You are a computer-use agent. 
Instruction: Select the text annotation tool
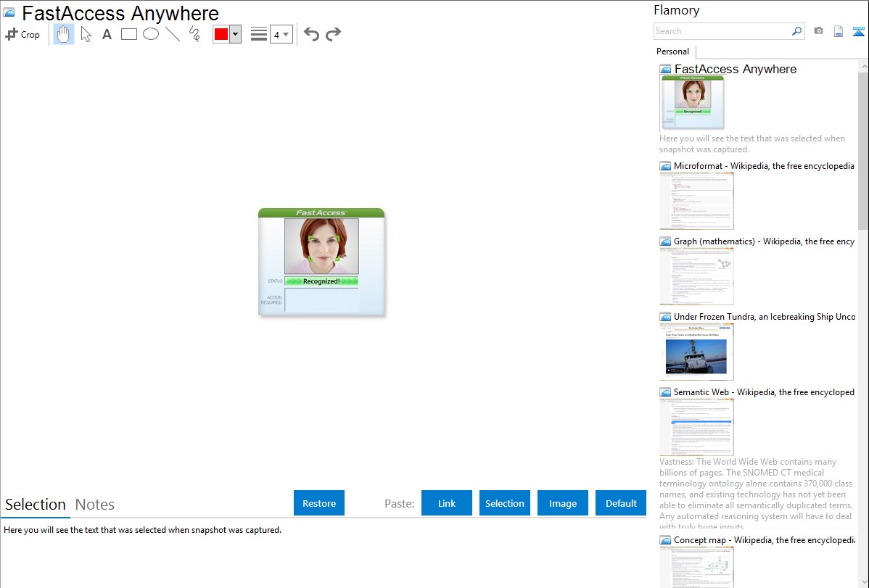coord(107,34)
